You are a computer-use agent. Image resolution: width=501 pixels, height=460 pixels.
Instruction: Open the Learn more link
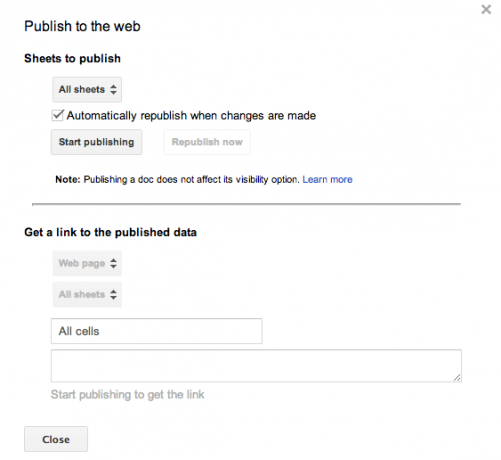(x=327, y=179)
